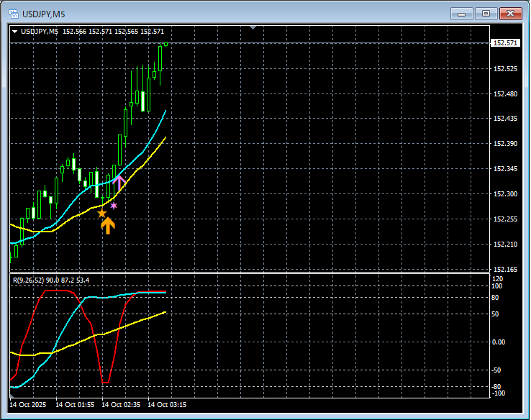Click the orange star marker
This screenshot has height=420, width=531.
click(102, 214)
